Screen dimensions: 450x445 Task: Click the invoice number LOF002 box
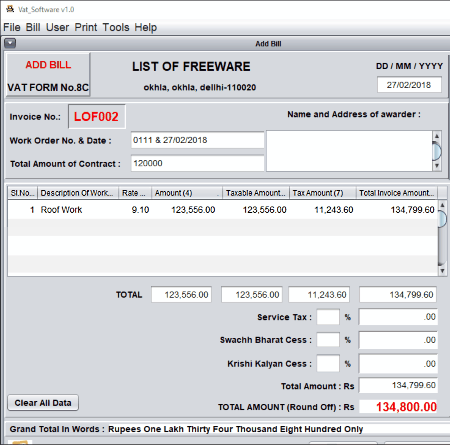[97, 116]
